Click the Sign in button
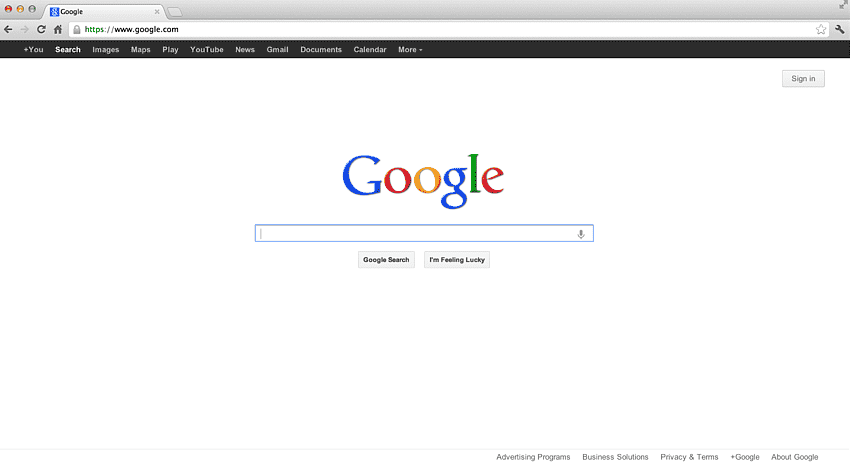Screen dimensions: 850x463 [803, 79]
